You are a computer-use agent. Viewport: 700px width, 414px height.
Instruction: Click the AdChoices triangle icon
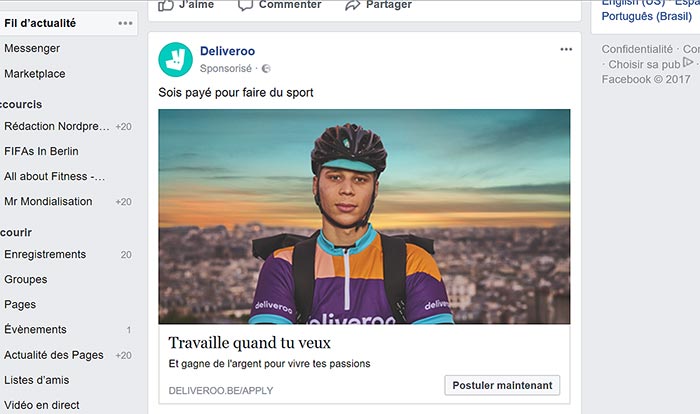688,62
